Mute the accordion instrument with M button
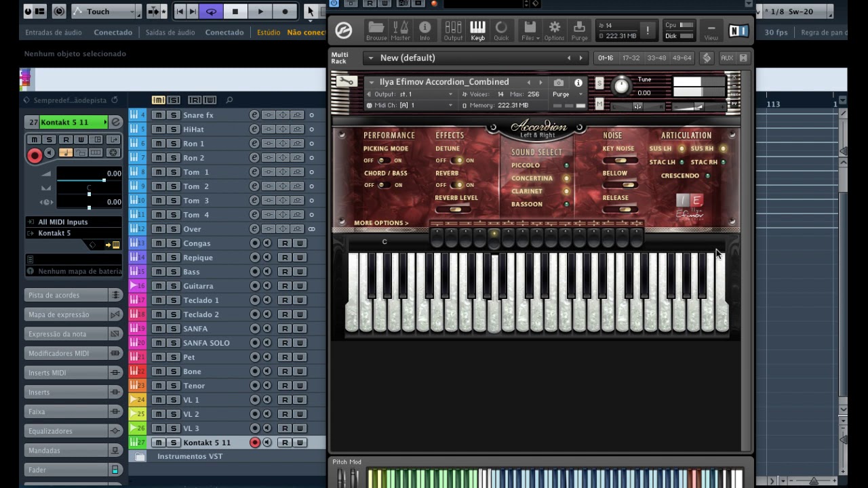This screenshot has width=868, height=488. 599,104
